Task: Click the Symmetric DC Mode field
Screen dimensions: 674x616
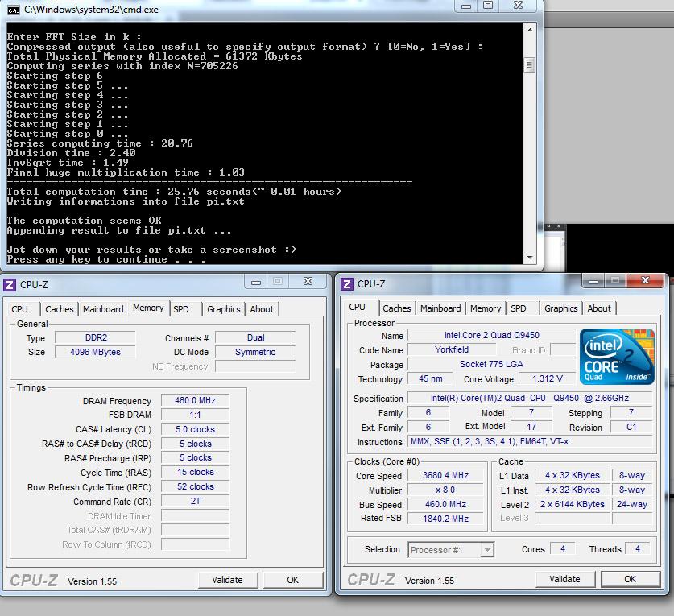Action: pos(255,352)
